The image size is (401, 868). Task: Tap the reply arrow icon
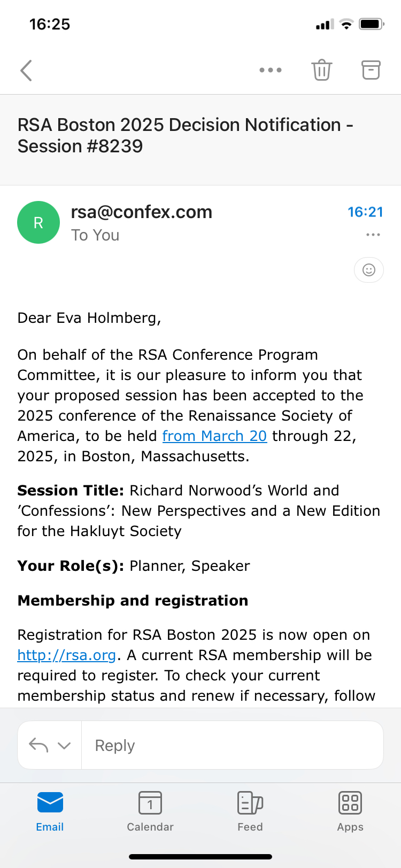(38, 745)
